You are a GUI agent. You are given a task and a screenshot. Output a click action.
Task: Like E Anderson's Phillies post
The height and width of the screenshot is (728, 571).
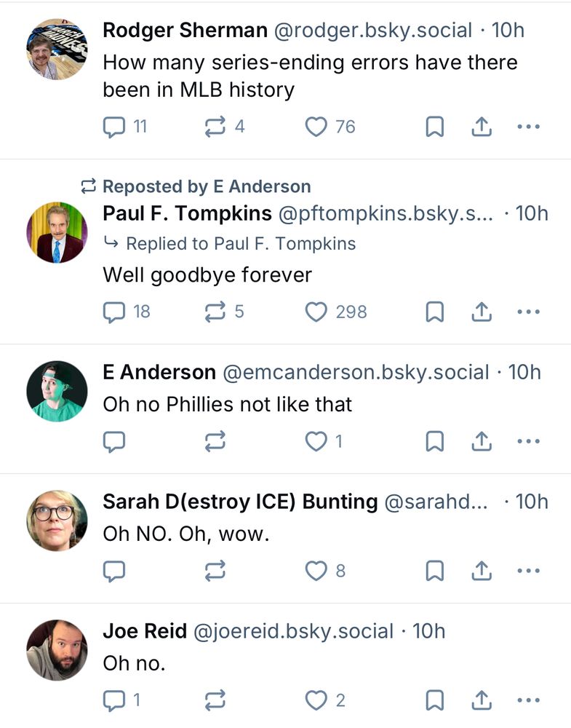(x=316, y=440)
